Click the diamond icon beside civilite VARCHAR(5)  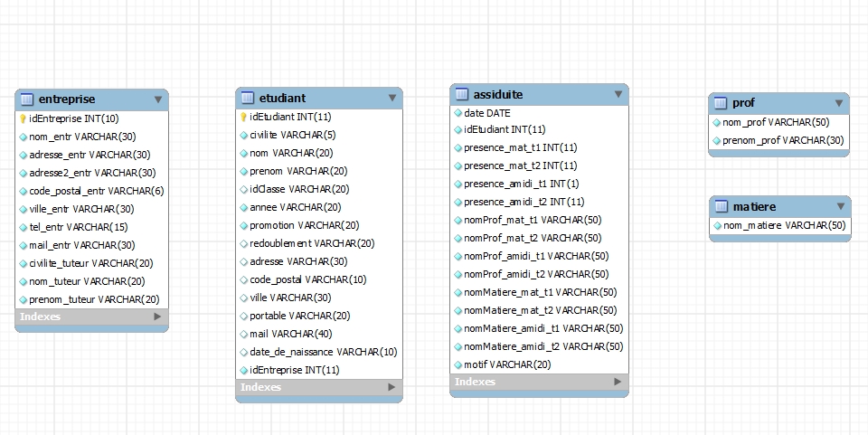click(x=243, y=135)
